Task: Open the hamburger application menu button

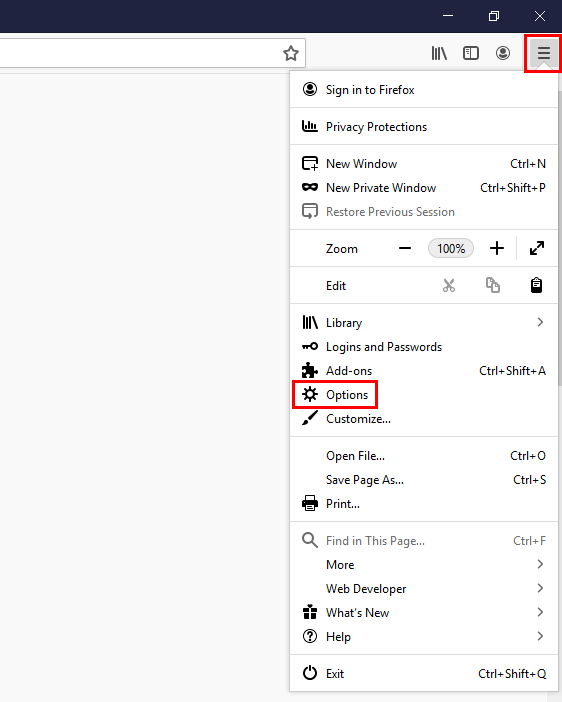Action: [544, 53]
